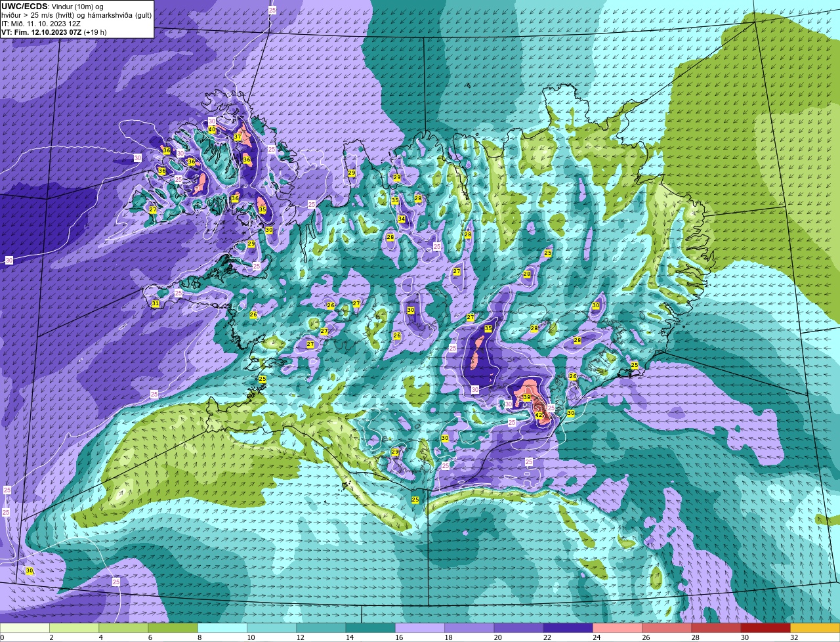Select the 26–28 m/s salmon legend swatch
Screen dimensions: 840x642
[x=667, y=628]
